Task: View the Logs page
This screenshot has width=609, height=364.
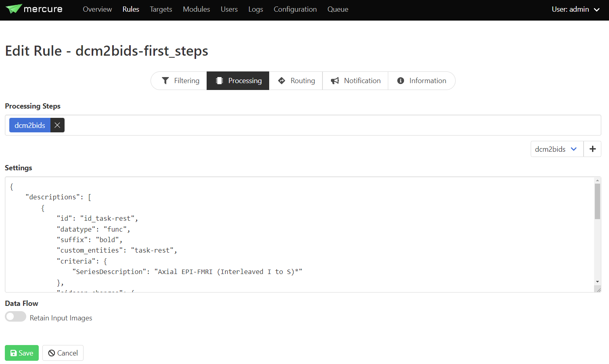Action: [255, 9]
